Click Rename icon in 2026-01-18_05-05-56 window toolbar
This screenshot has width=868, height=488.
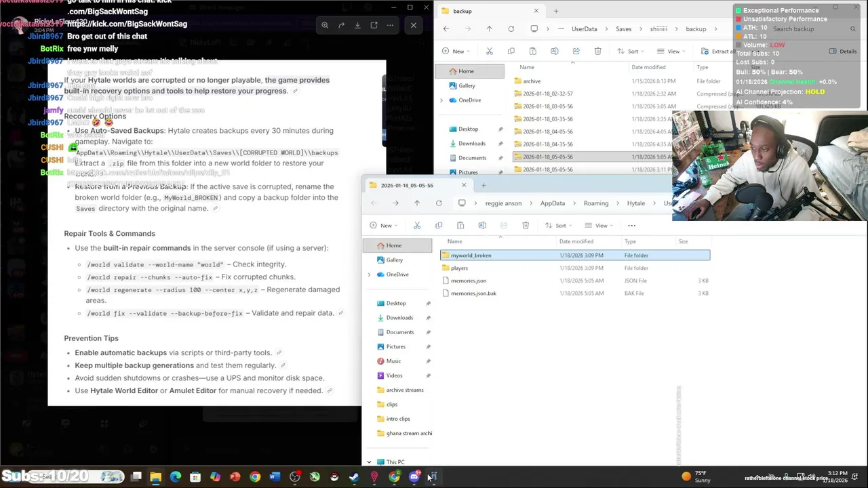coord(482,225)
